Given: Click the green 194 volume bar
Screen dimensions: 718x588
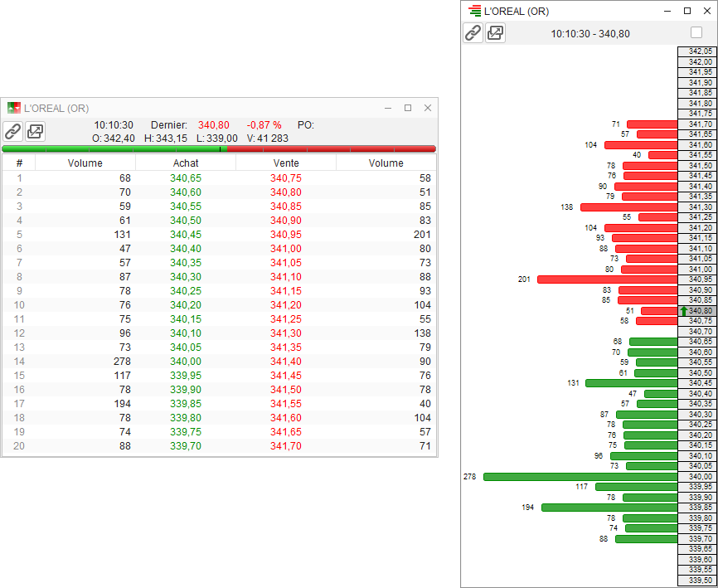Looking at the screenshot, I should 609,508.
